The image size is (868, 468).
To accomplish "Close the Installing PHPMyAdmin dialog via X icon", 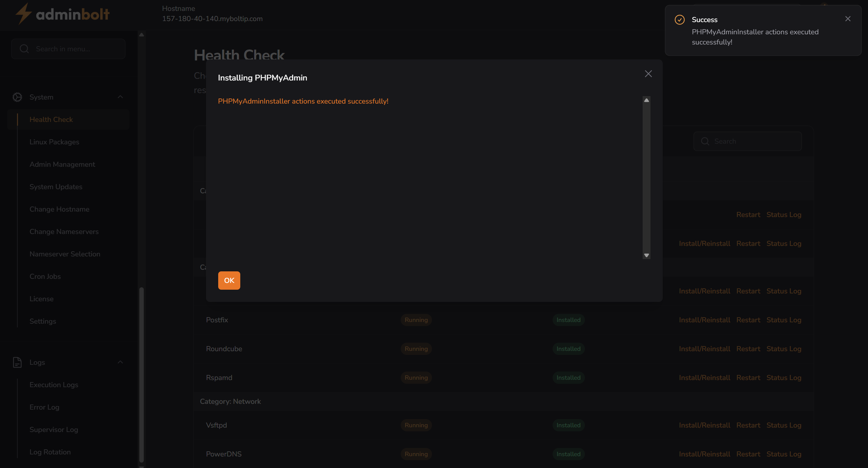I will click(648, 73).
